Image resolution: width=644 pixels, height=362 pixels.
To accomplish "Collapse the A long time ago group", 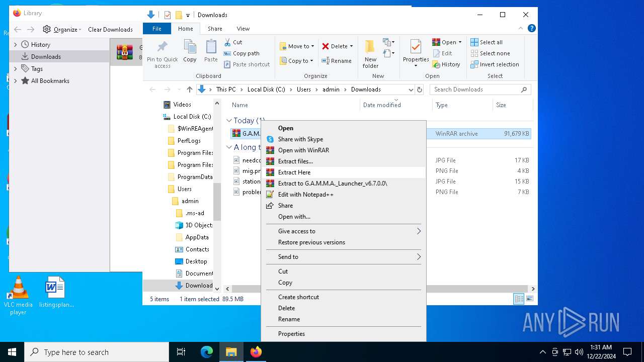I will coord(229,147).
